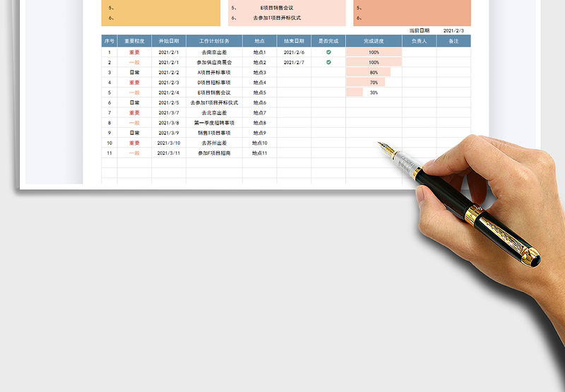The image size is (565, 392).
Task: Select the 是否完成 header cell
Action: pos(328,41)
